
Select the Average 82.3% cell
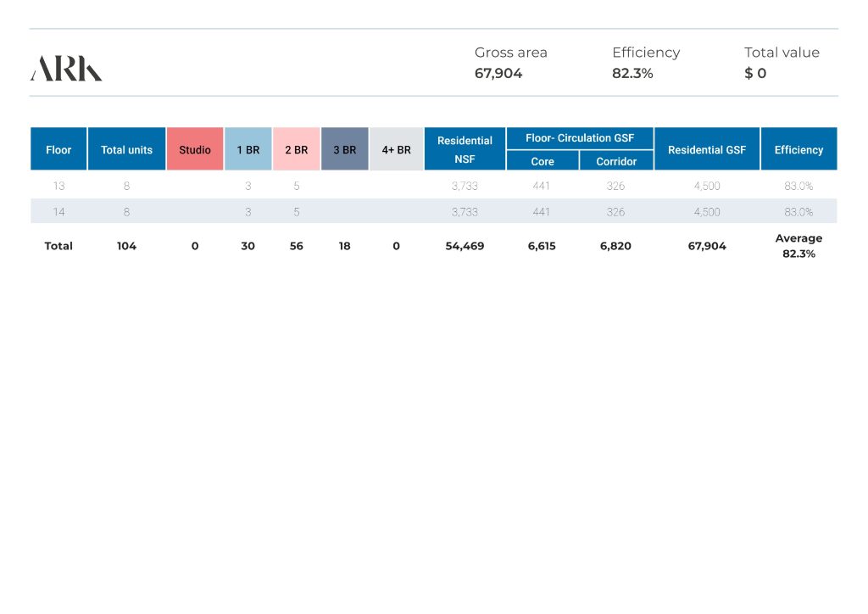798,246
